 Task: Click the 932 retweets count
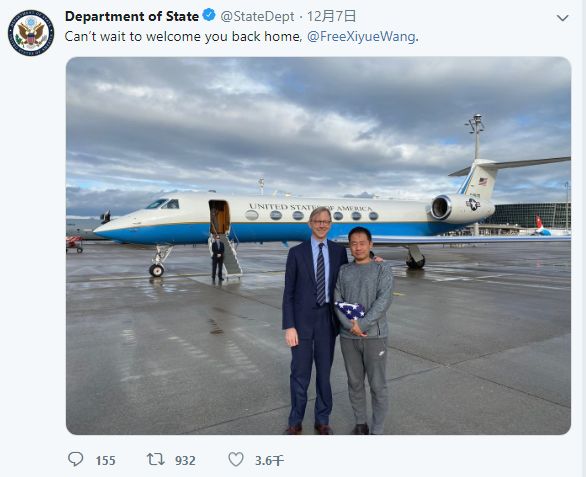point(185,461)
